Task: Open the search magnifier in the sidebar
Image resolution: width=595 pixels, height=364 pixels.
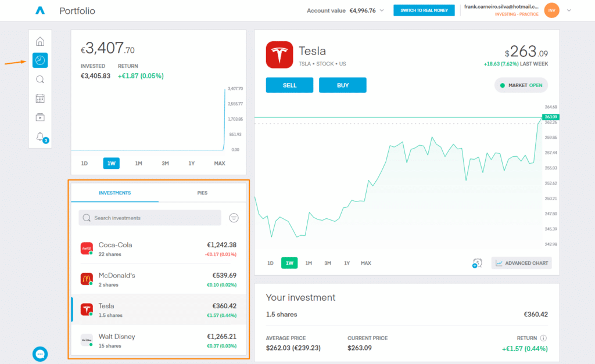Action: [x=40, y=79]
